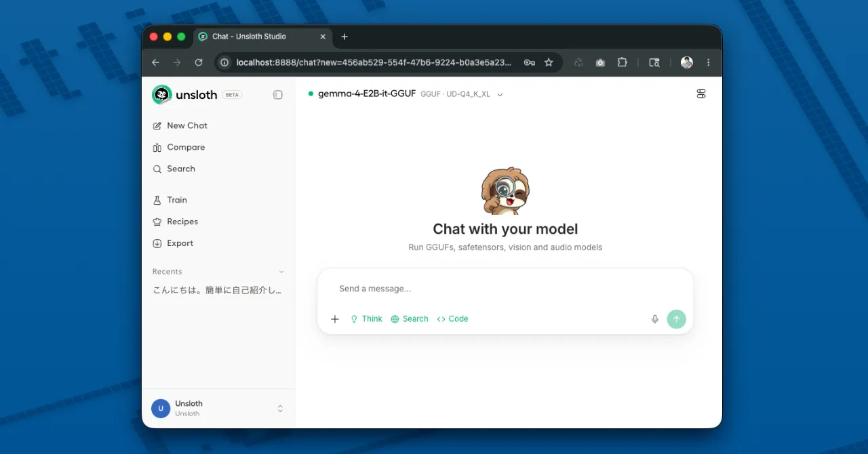Reload the page
This screenshot has width=868, height=454.
(x=199, y=62)
